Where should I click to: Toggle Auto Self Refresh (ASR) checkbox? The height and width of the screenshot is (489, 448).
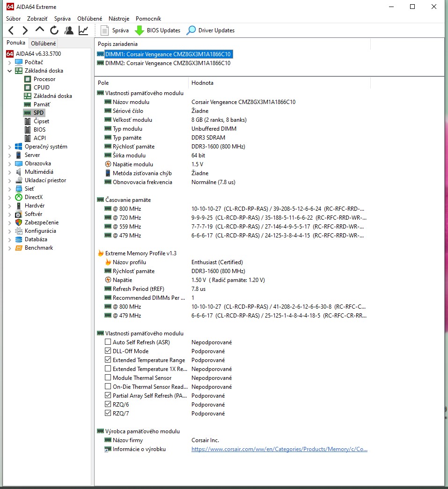click(x=108, y=342)
